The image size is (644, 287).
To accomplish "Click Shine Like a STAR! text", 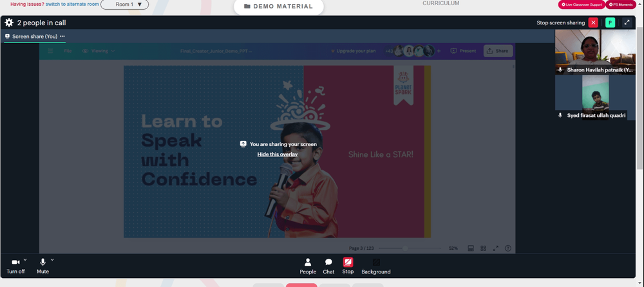I will pyautogui.click(x=381, y=154).
